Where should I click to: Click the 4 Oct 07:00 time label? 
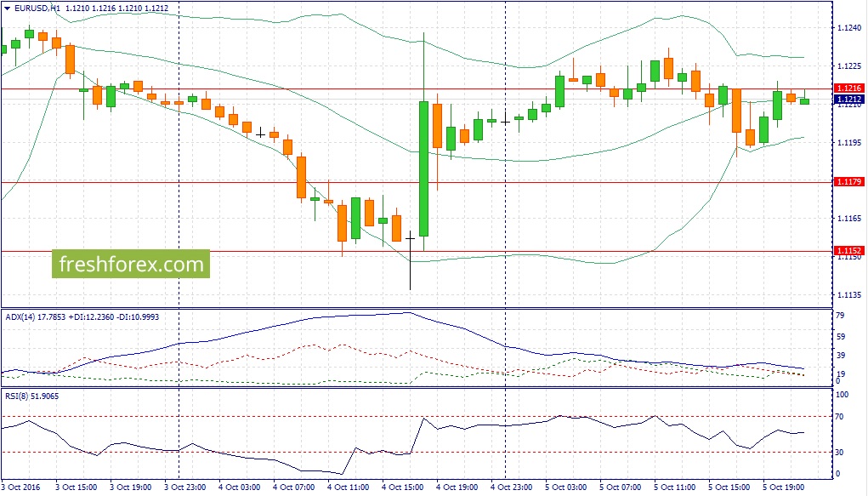tap(294, 487)
